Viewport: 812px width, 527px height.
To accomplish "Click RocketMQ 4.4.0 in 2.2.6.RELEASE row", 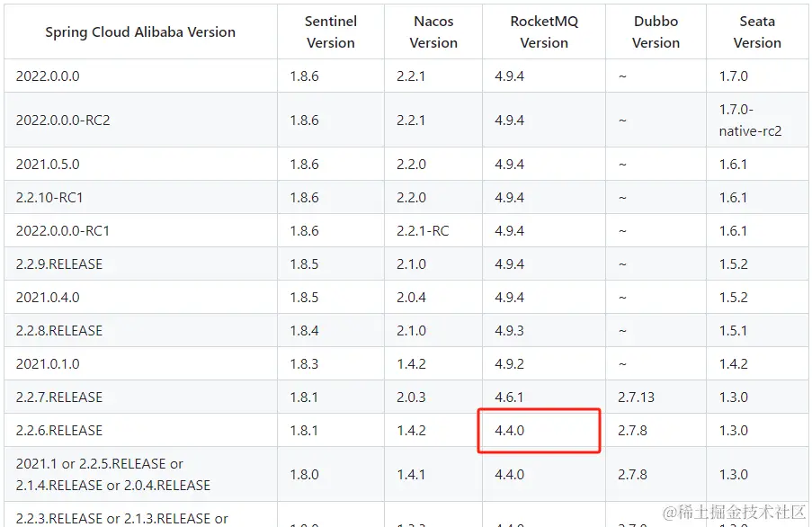I will coord(509,430).
